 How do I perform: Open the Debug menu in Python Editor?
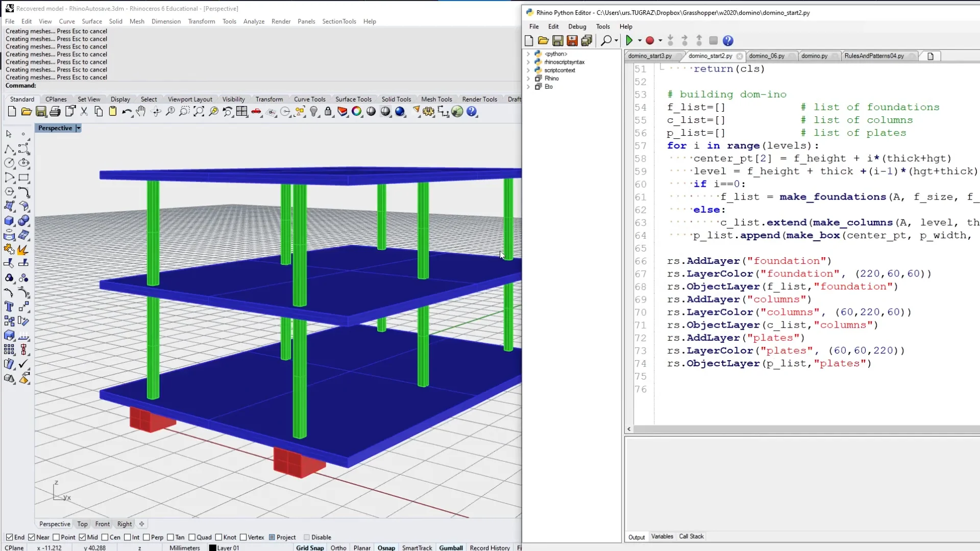click(577, 27)
